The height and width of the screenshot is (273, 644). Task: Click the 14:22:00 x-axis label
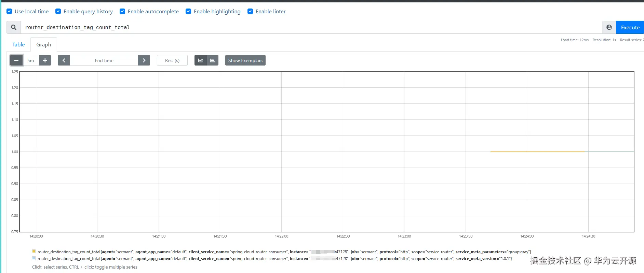pyautogui.click(x=281, y=236)
